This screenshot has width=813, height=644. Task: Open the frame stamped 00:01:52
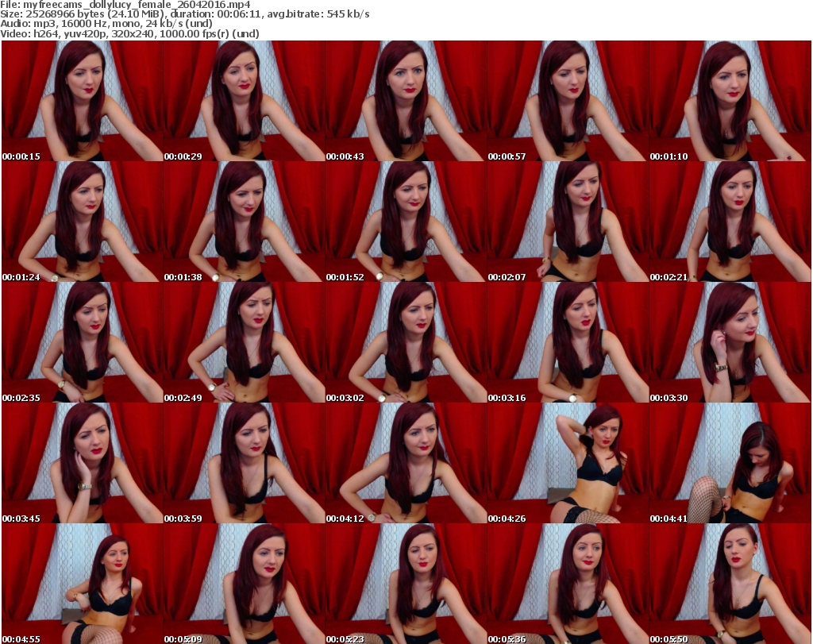click(406, 222)
